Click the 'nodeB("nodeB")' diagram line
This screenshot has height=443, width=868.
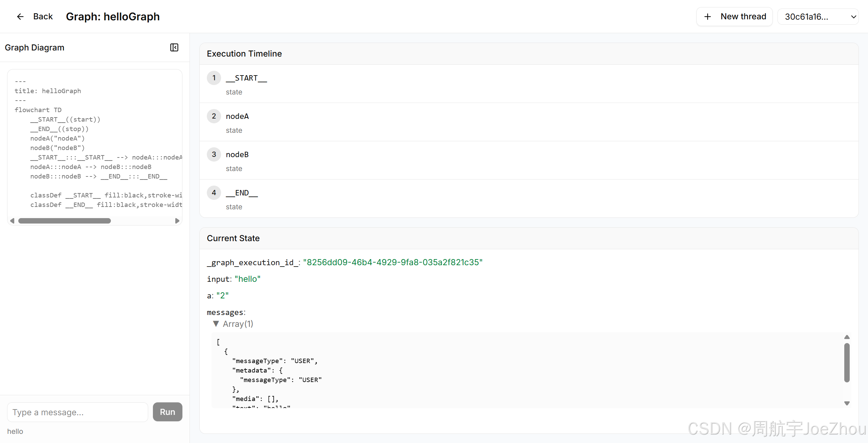57,148
